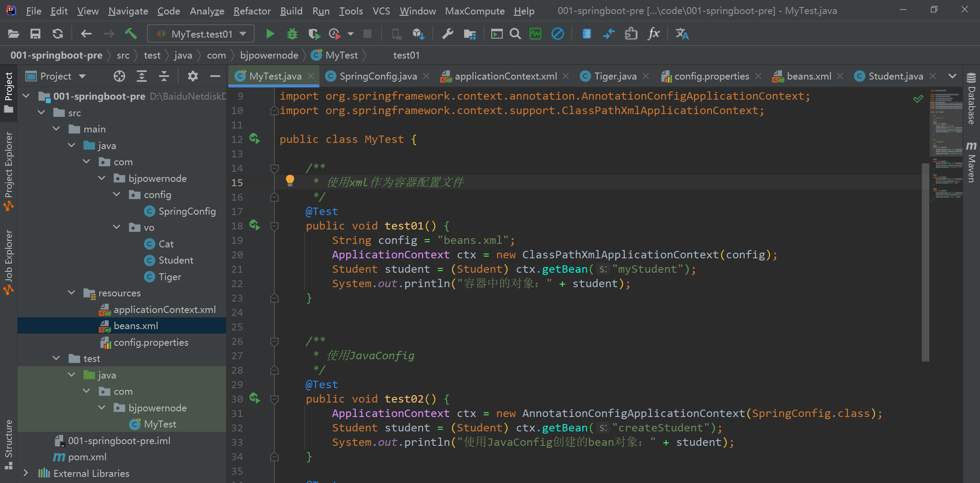The image size is (980, 483).
Task: Expand the External Libraries node
Action: pyautogui.click(x=26, y=473)
